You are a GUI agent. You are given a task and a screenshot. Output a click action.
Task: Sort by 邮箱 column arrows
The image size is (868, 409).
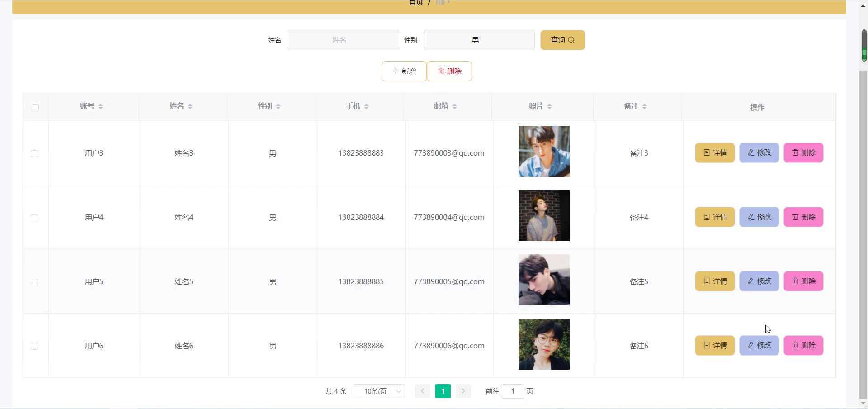pyautogui.click(x=454, y=106)
